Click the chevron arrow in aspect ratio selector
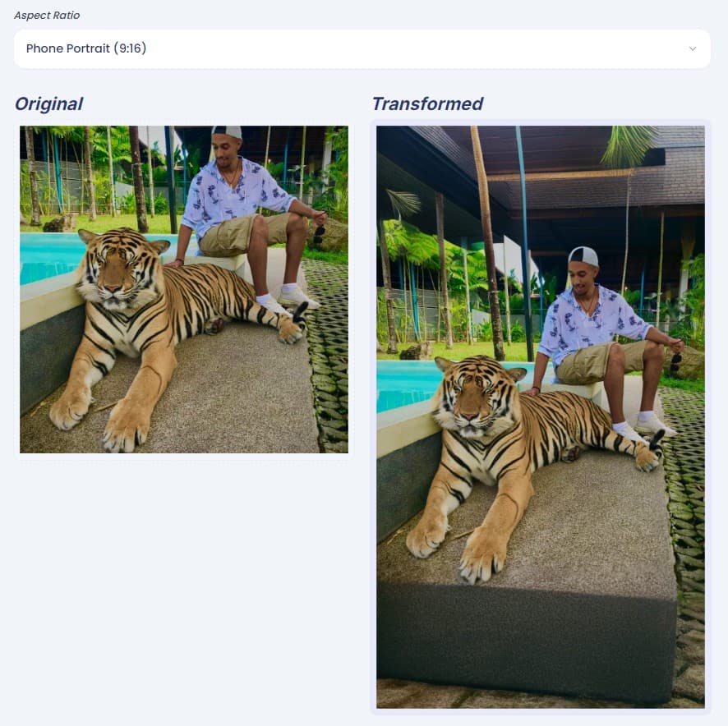728x726 pixels. coord(692,49)
